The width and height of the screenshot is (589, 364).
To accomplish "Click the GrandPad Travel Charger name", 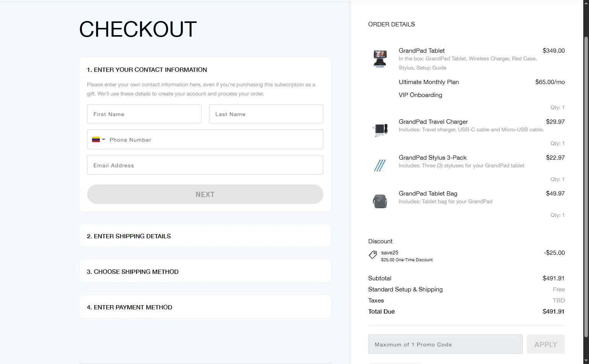I will [433, 121].
